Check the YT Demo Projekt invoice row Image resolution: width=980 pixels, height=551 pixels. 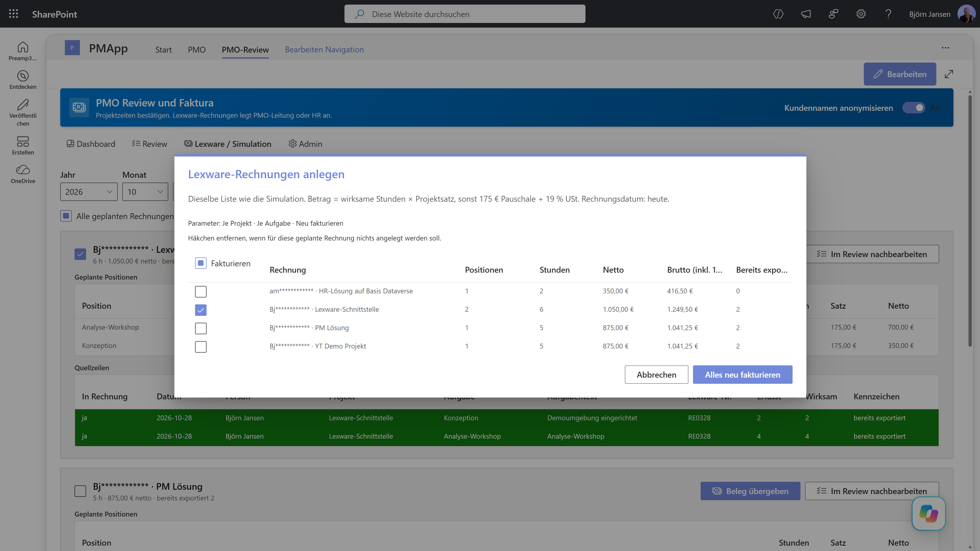200,347
